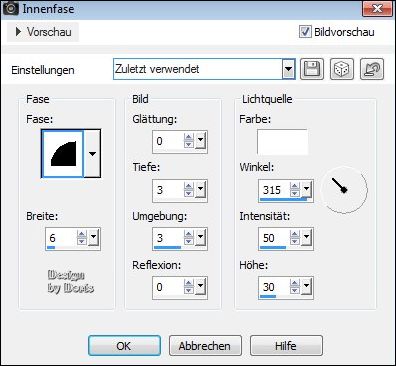This screenshot has width=396, height=366.
Task: Click the Breite spinner arrows
Action: 82,237
